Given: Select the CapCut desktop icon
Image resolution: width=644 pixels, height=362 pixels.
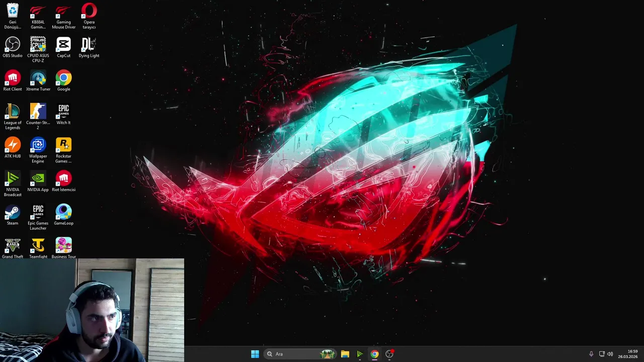Looking at the screenshot, I should 63,47.
